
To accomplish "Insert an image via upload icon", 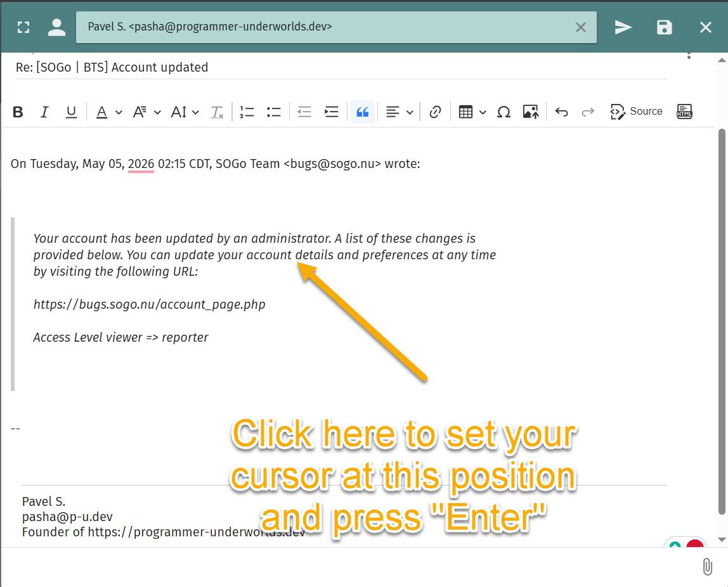I will pos(531,112).
